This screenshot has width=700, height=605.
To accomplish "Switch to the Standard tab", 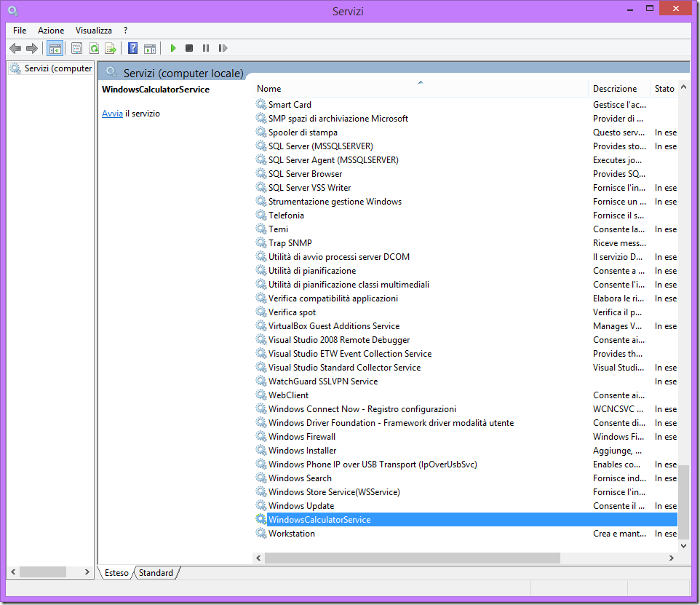I will click(156, 573).
